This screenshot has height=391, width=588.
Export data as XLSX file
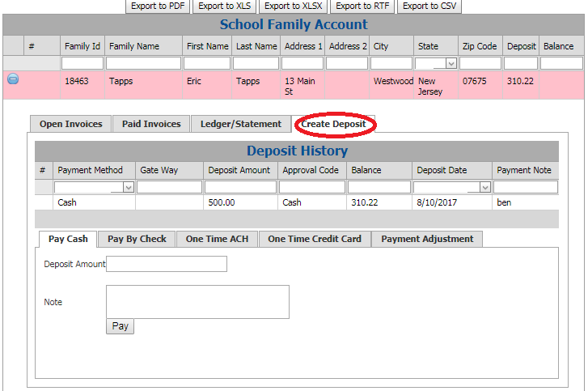294,6
